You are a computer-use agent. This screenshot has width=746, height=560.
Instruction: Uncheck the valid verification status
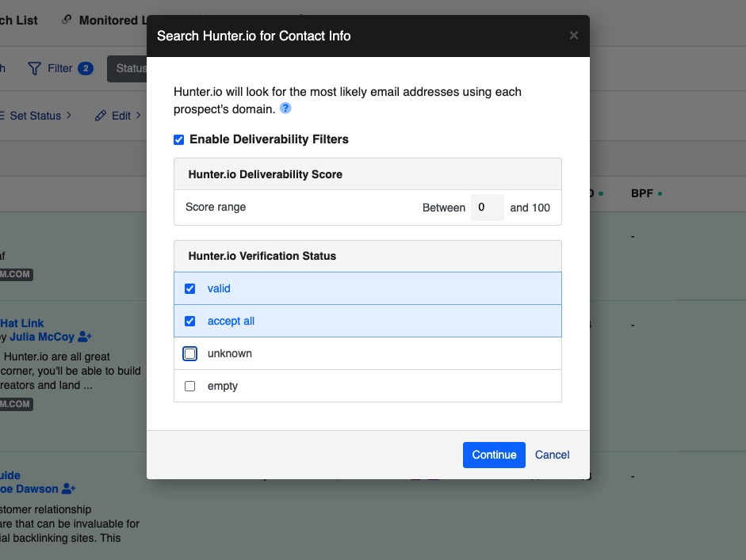(x=189, y=288)
